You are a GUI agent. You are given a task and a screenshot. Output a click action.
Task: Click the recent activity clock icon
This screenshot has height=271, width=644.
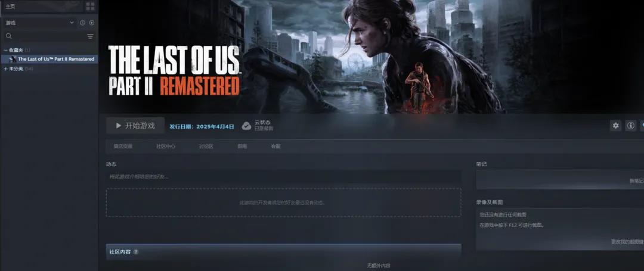pyautogui.click(x=82, y=23)
